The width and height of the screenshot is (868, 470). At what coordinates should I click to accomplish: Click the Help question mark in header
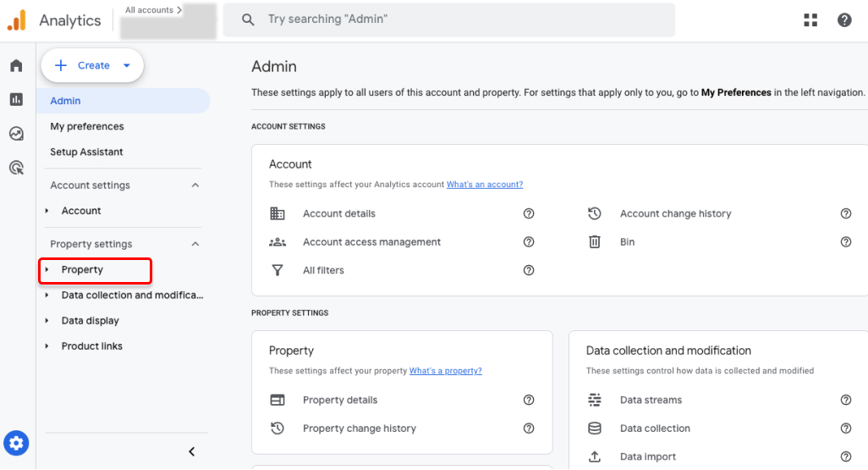[844, 20]
